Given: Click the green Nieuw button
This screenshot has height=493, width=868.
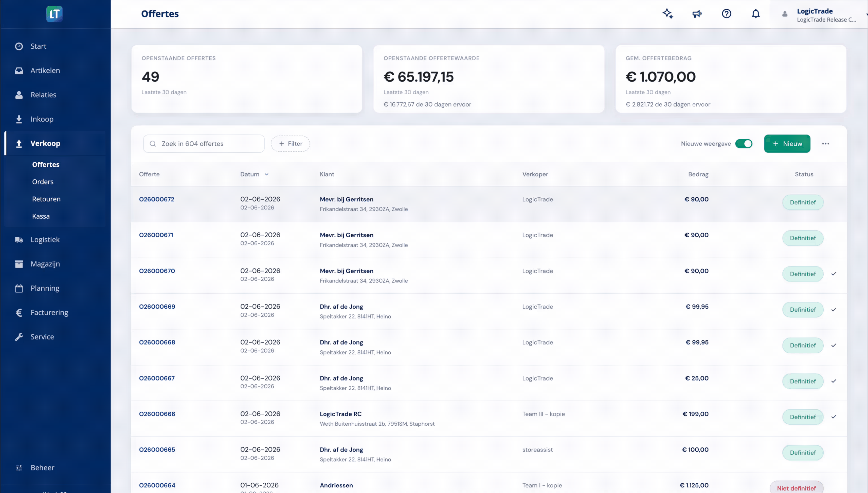Looking at the screenshot, I should pos(787,144).
